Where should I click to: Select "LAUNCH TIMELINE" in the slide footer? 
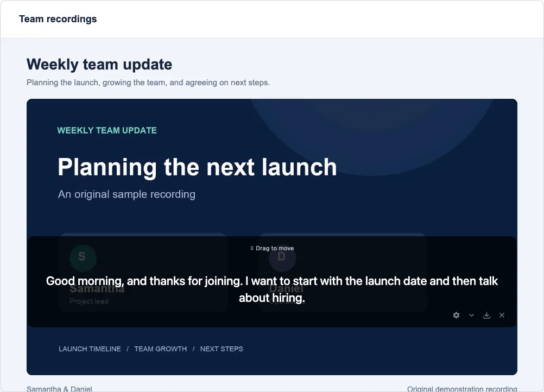90,349
